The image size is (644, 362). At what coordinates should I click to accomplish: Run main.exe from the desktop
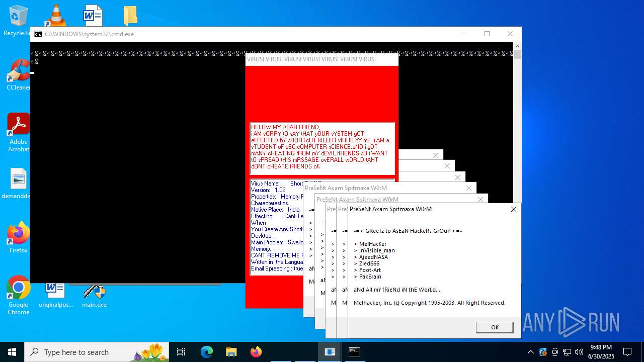94,296
